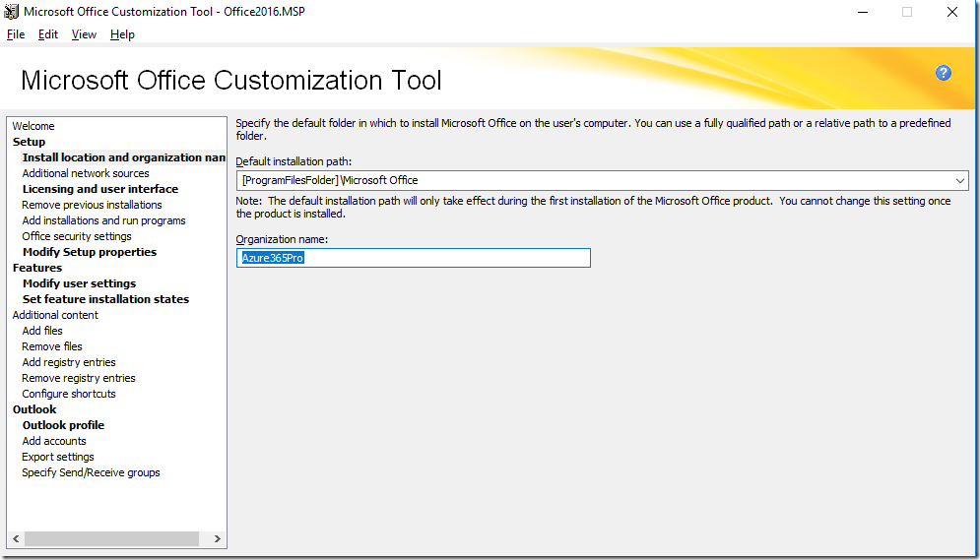Screen dimensions: 980x560
Task: Open the File menu
Action: (x=16, y=34)
